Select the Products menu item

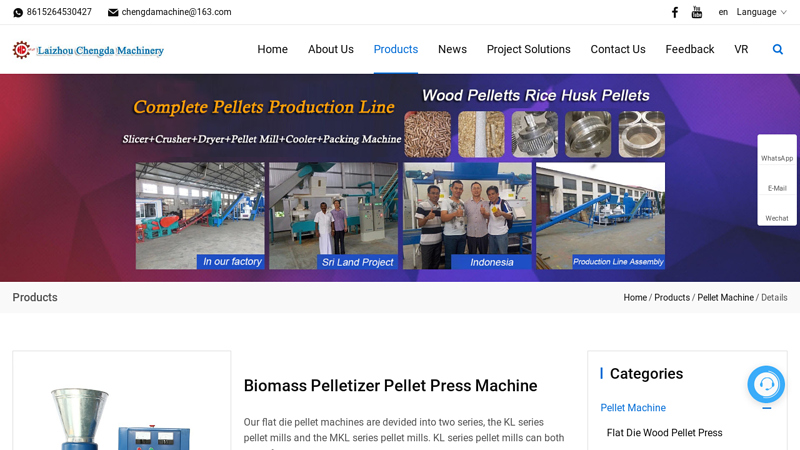396,49
